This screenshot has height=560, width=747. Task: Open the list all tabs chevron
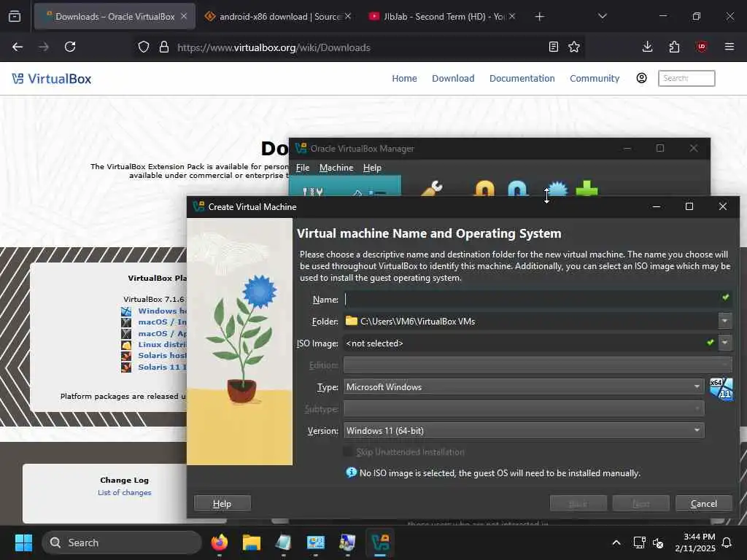pyautogui.click(x=602, y=16)
